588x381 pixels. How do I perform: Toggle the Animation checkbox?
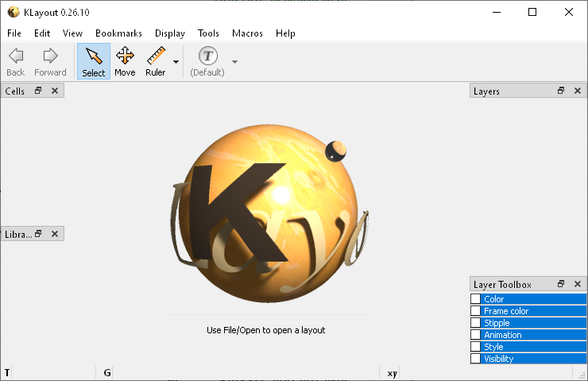pyautogui.click(x=475, y=334)
